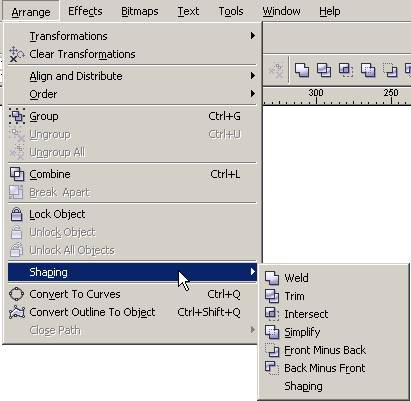The image size is (411, 401).
Task: Select Convert Outline To Object
Action: 132,312
